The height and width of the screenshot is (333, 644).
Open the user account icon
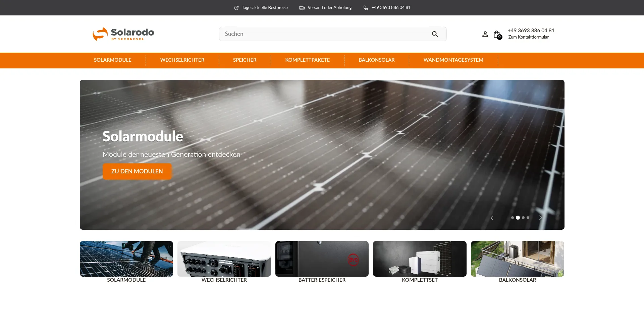(485, 34)
